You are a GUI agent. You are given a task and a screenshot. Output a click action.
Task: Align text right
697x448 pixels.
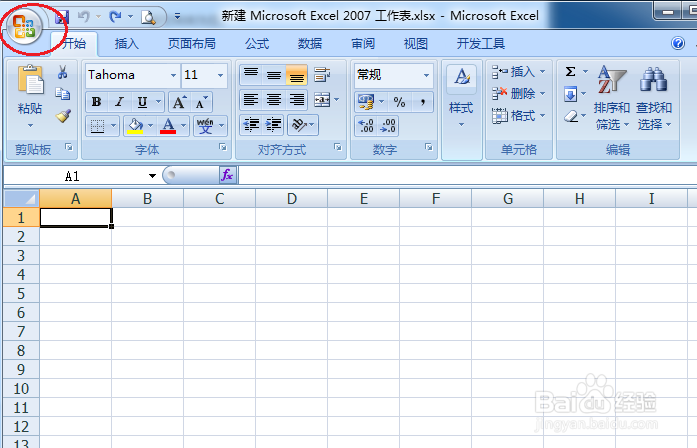296,100
